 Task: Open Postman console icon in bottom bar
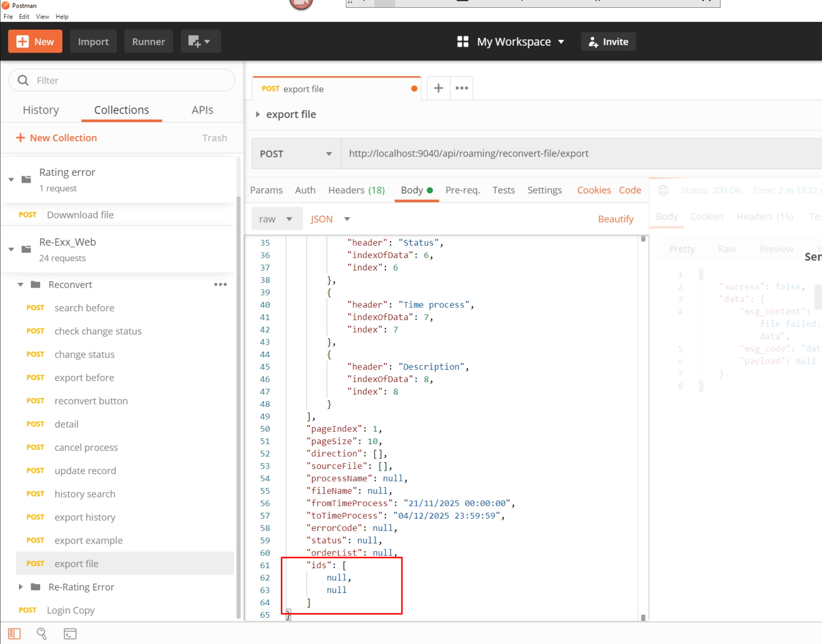pyautogui.click(x=70, y=634)
